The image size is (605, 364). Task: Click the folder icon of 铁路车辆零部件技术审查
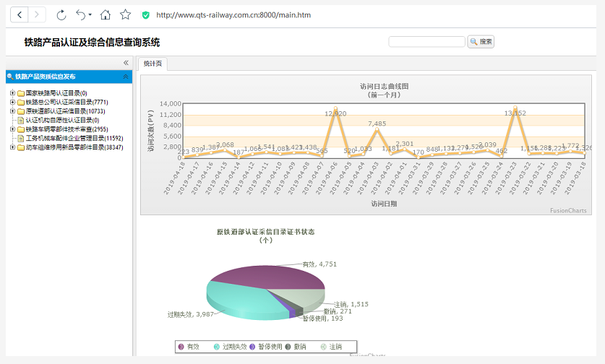coord(21,129)
